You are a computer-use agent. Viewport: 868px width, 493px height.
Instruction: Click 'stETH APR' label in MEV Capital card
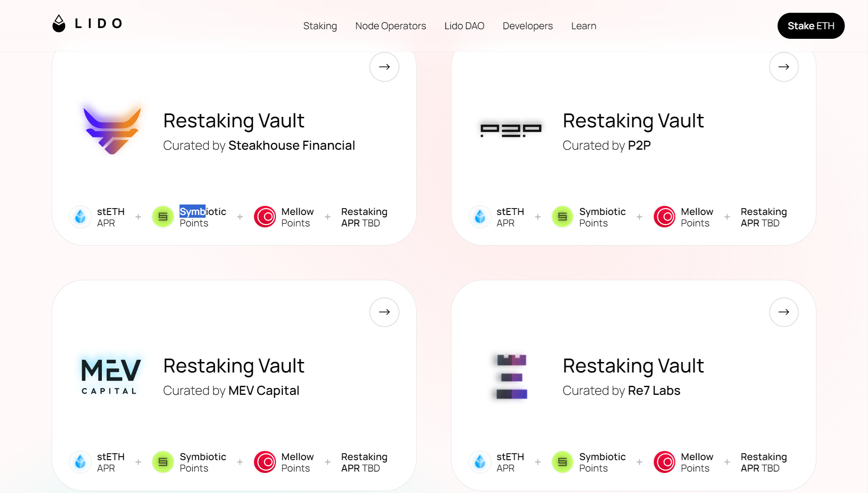click(111, 462)
